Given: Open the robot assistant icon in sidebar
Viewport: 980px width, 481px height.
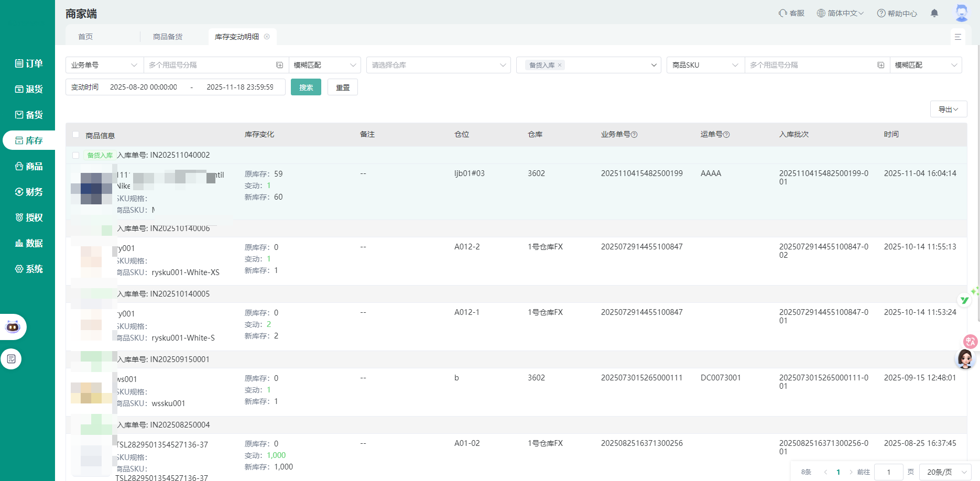Looking at the screenshot, I should point(13,327).
